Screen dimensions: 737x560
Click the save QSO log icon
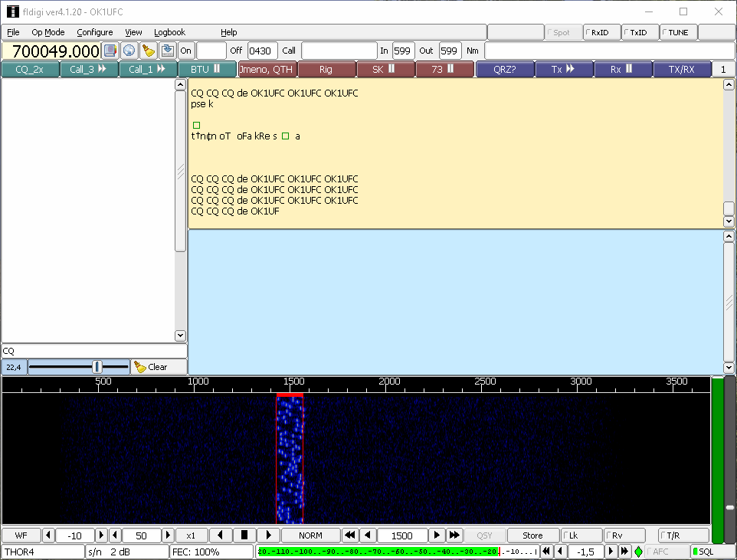(167, 51)
